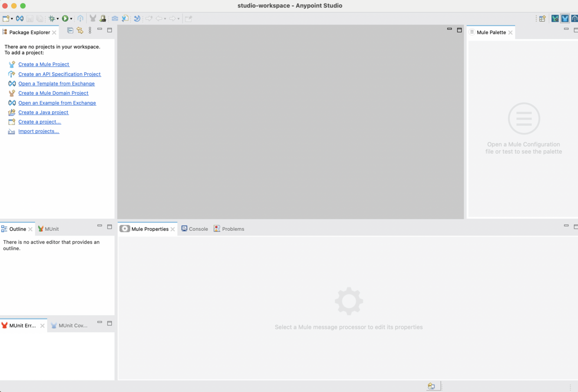Expand the Debug dropdown arrow
This screenshot has width=578, height=392.
[x=58, y=19]
